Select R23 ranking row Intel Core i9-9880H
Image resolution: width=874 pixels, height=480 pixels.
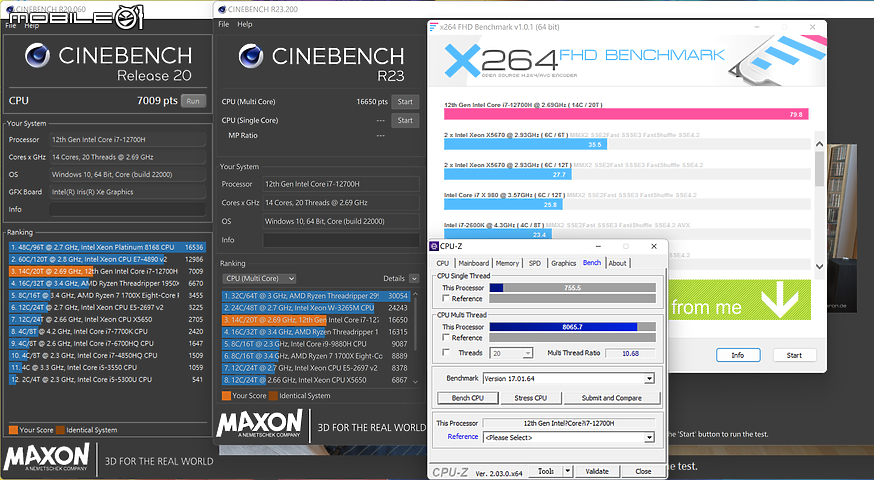(x=316, y=344)
